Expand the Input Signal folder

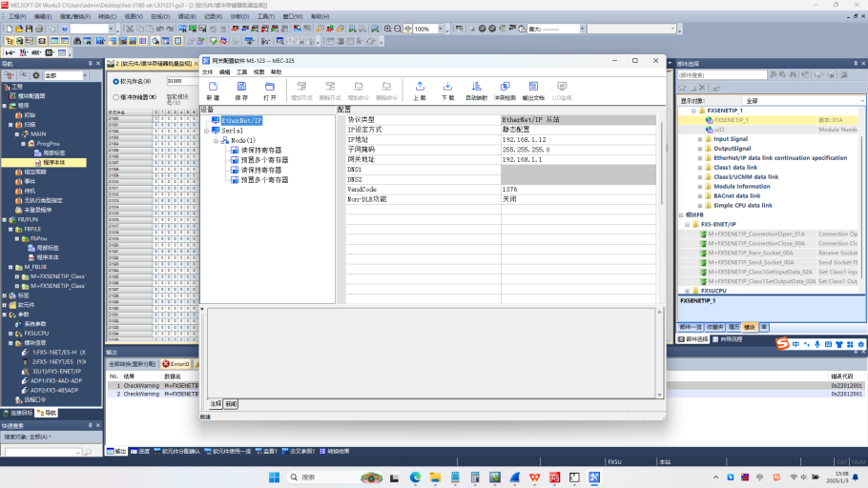[700, 139]
